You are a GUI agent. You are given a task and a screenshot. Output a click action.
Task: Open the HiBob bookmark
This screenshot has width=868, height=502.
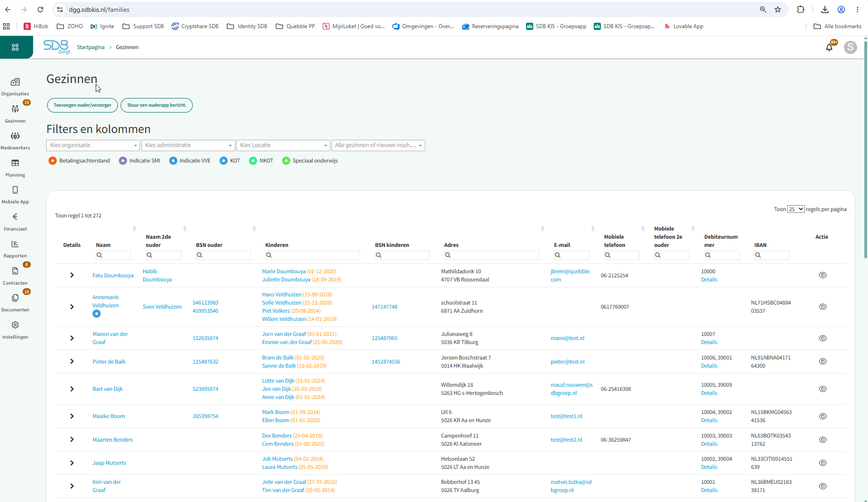point(36,26)
